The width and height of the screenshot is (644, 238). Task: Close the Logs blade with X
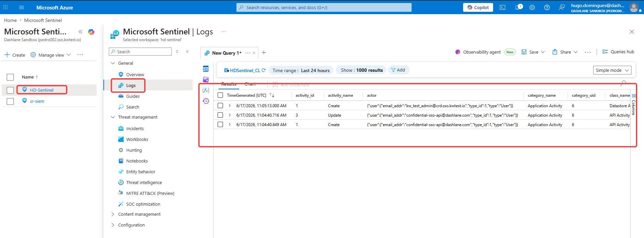[x=632, y=32]
